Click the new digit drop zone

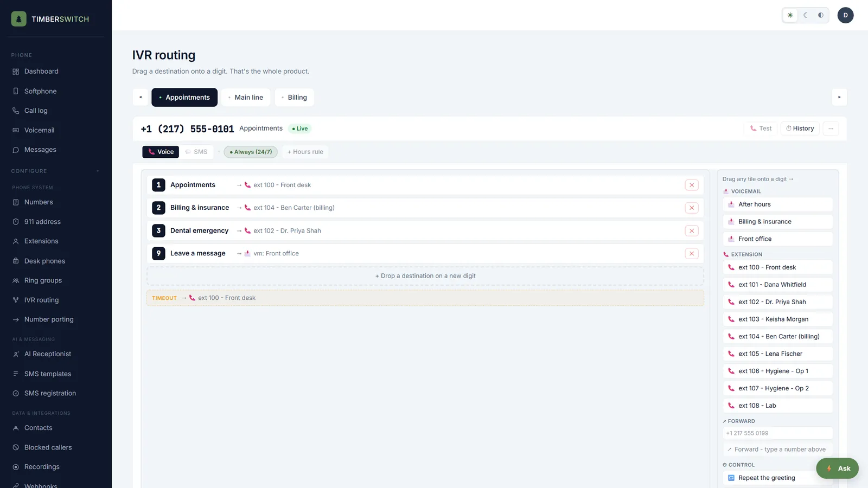click(x=425, y=276)
